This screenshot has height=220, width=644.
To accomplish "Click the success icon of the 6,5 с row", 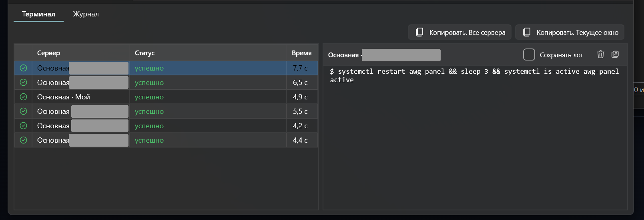I will (x=24, y=83).
